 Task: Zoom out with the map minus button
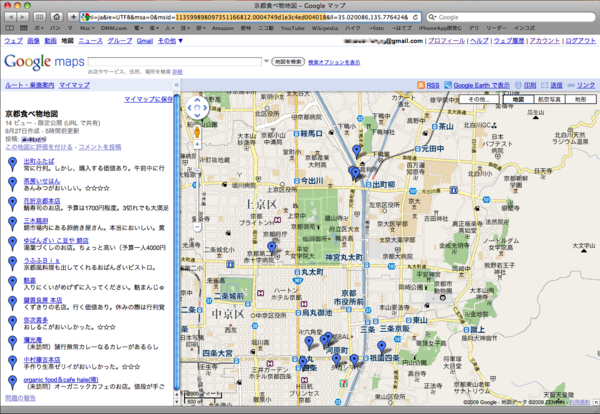[x=197, y=227]
